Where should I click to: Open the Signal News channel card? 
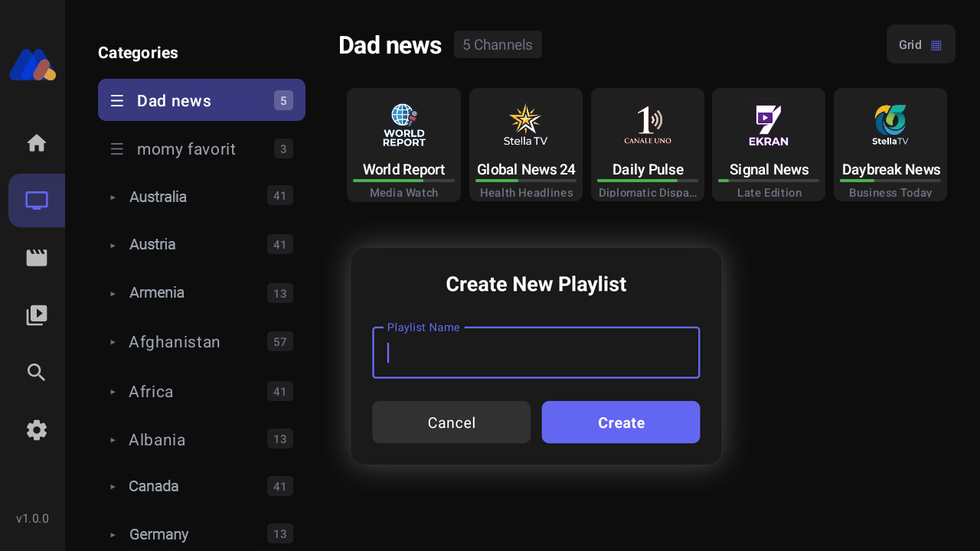coord(768,145)
